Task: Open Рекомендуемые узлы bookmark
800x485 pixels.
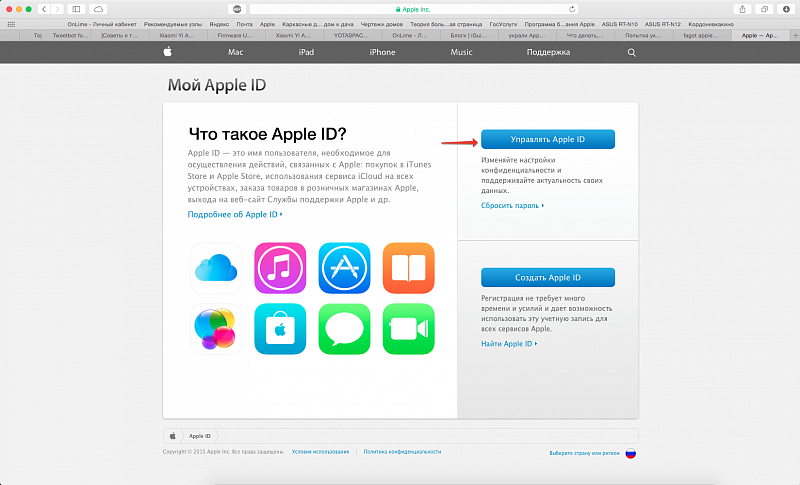Action: pos(172,24)
